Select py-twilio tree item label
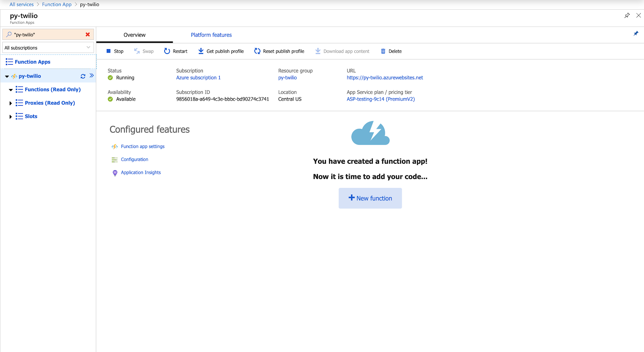Viewport: 644px width, 352px height. pyautogui.click(x=30, y=76)
